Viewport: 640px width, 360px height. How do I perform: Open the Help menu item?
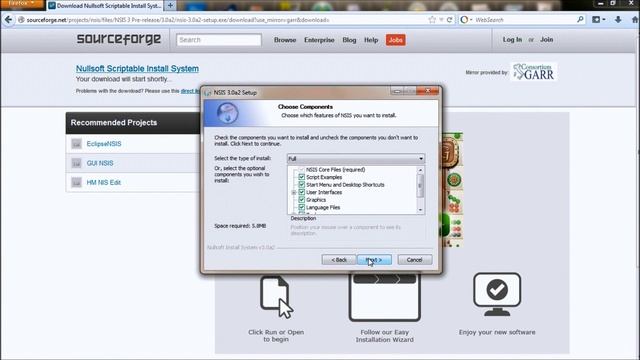(371, 40)
